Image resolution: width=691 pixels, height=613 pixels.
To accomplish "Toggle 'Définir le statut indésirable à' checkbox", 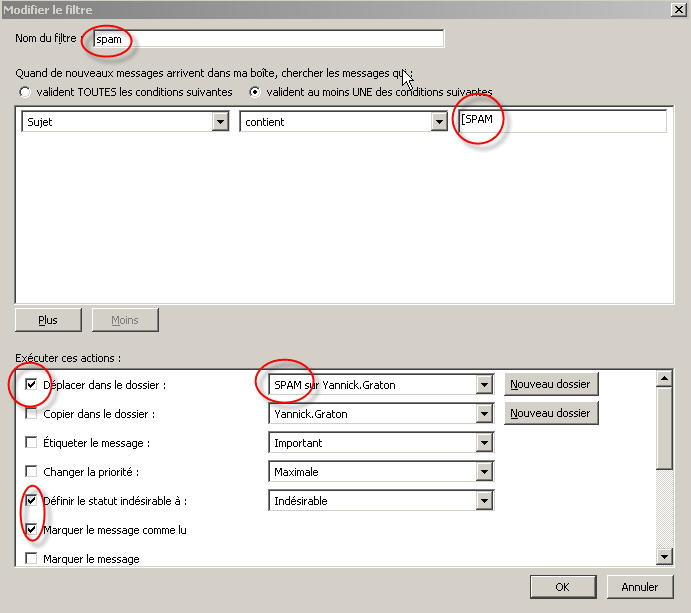I will click(x=31, y=501).
